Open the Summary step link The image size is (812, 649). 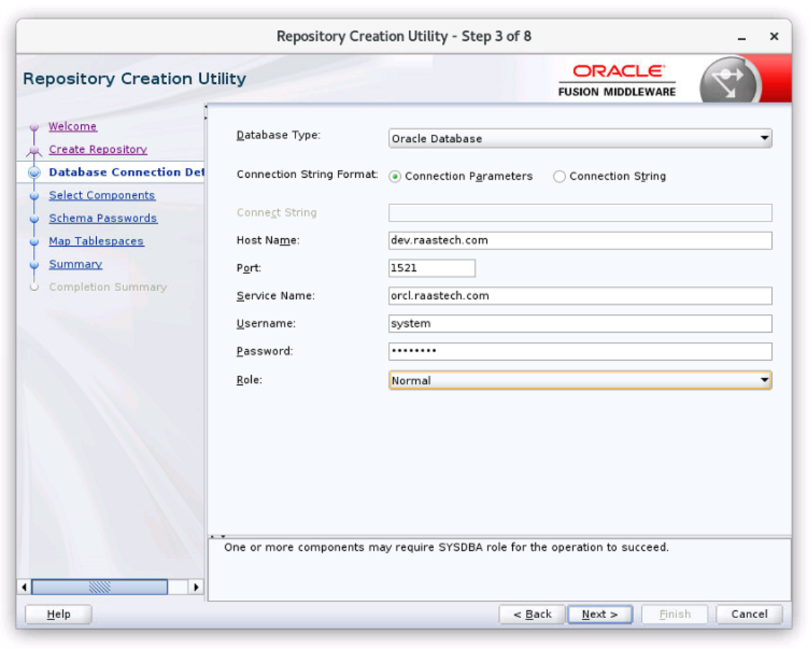(75, 264)
